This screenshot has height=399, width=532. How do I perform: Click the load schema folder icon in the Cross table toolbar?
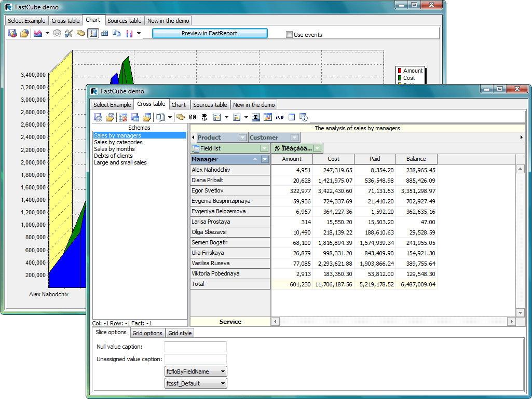pyautogui.click(x=147, y=117)
